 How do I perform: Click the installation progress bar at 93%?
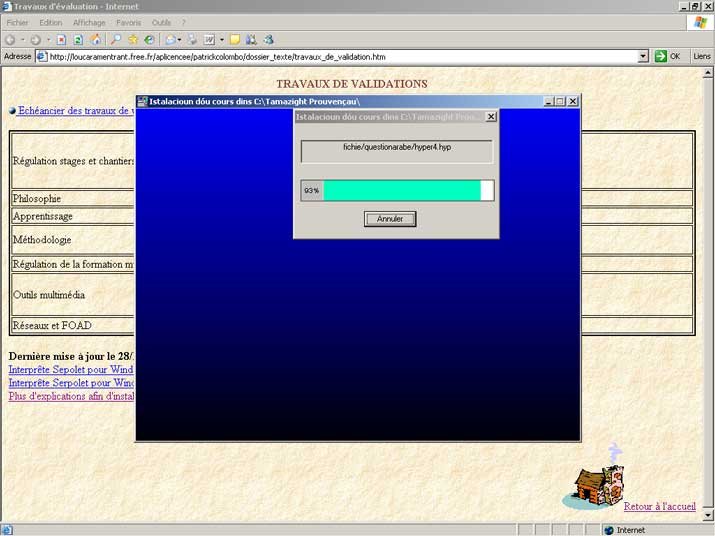tap(397, 191)
